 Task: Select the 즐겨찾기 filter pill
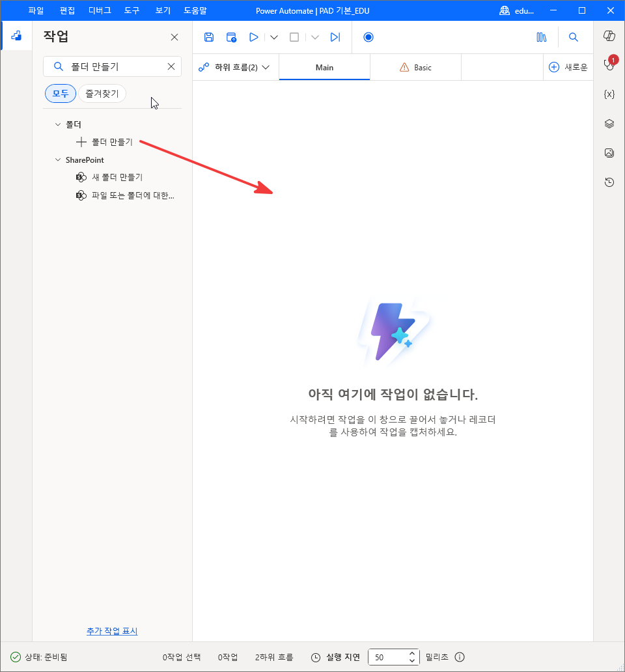[x=102, y=93]
